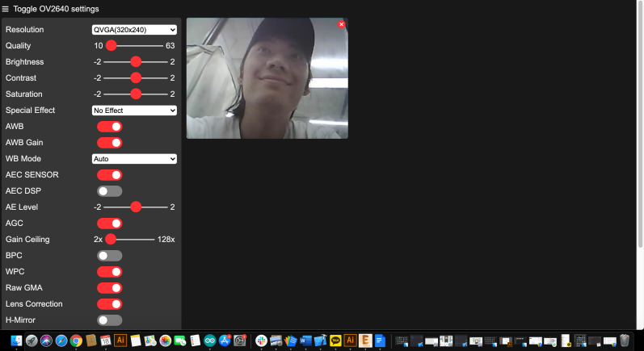Viewport: 644px width, 351px height.
Task: Open the Photos app in the dock
Action: pos(165,341)
